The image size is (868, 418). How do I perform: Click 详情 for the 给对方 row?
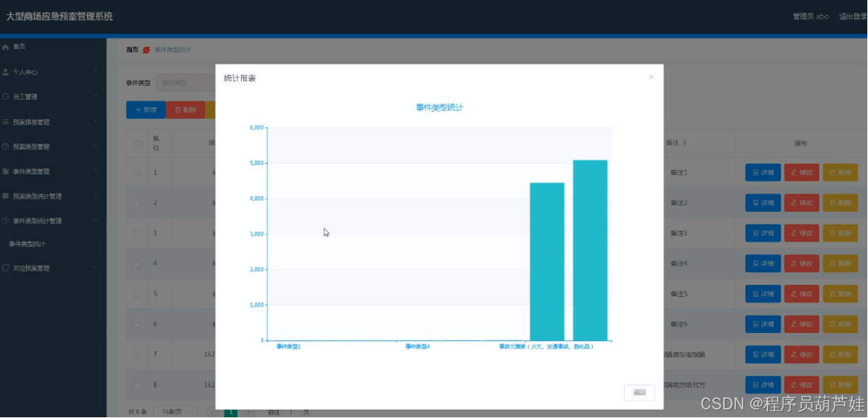[763, 385]
